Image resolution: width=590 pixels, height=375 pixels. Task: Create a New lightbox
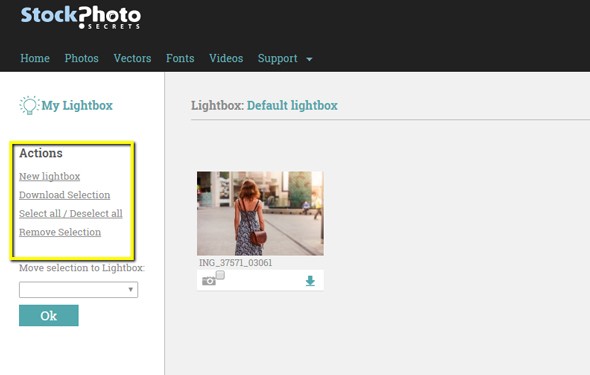50,176
